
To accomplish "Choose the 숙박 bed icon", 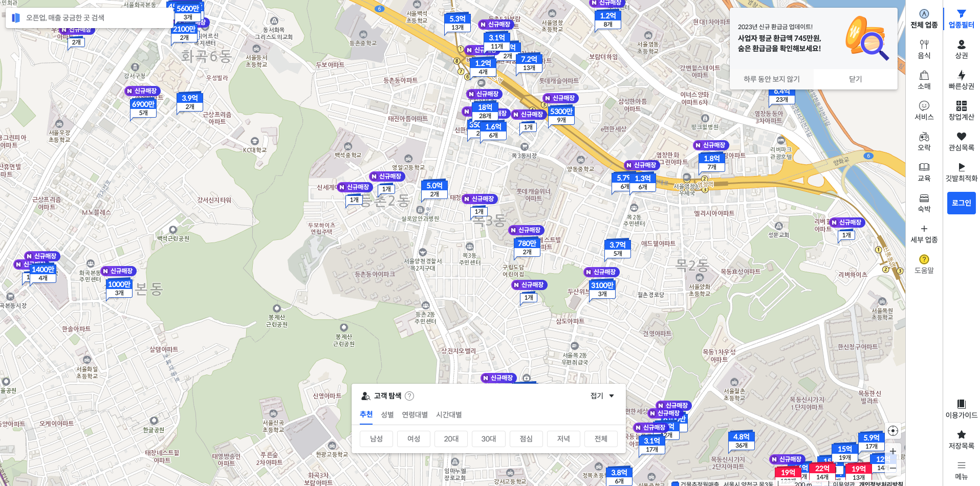I will click(924, 198).
